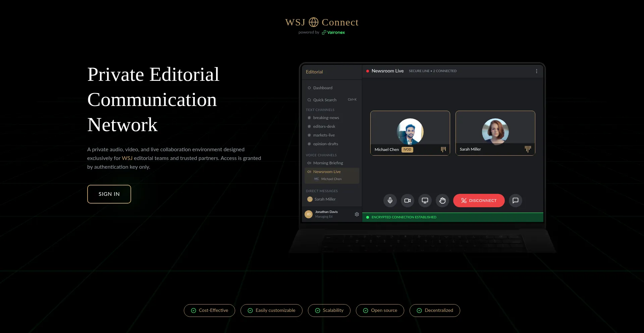Toggle the video camera icon
This screenshot has width=644, height=333.
407,201
